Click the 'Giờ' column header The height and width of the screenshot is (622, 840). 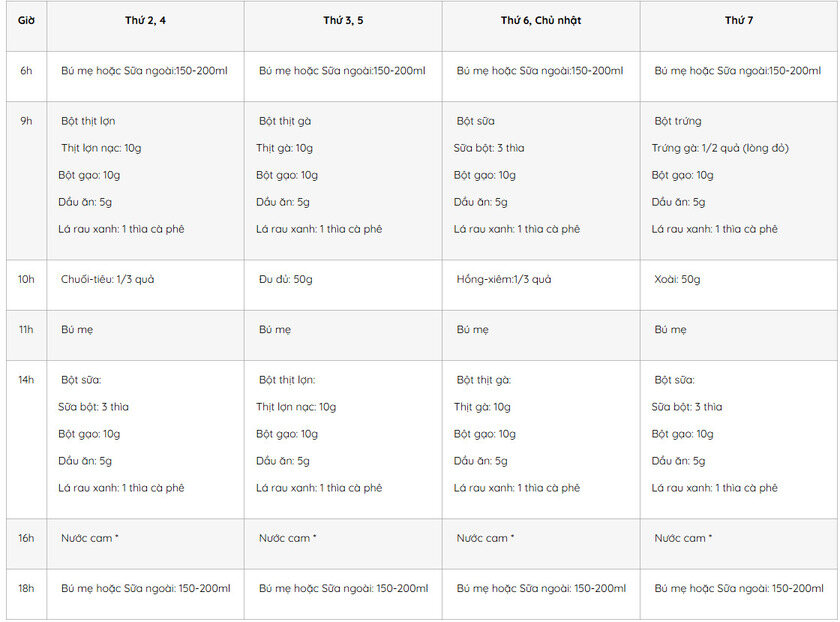26,20
